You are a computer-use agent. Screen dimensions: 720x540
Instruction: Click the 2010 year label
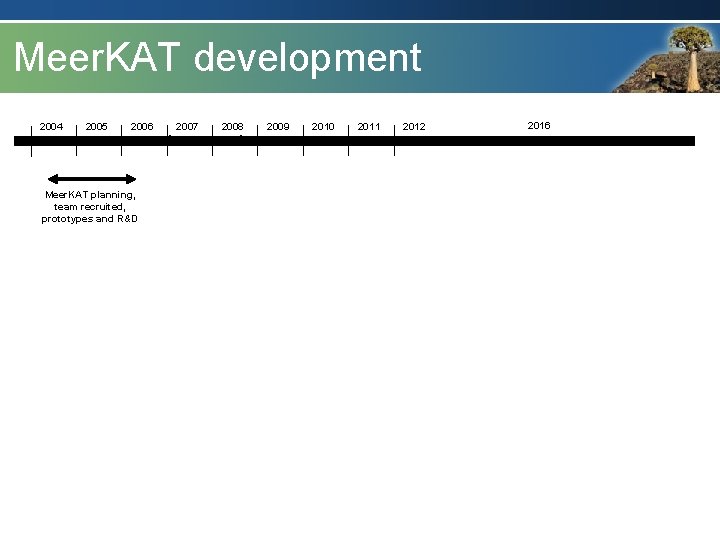tap(323, 127)
